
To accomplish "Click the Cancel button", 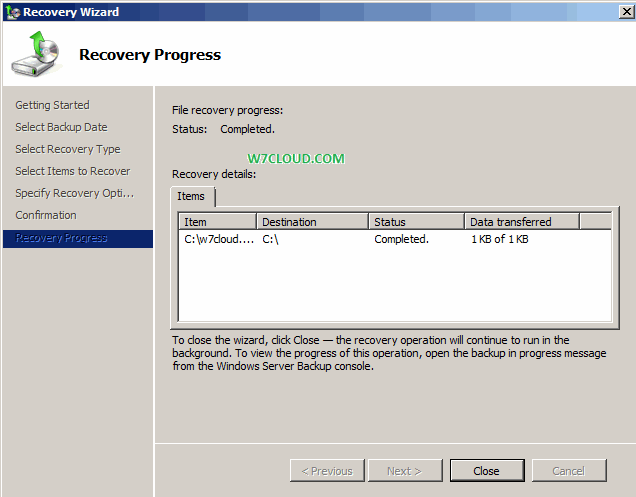I will [x=569, y=471].
